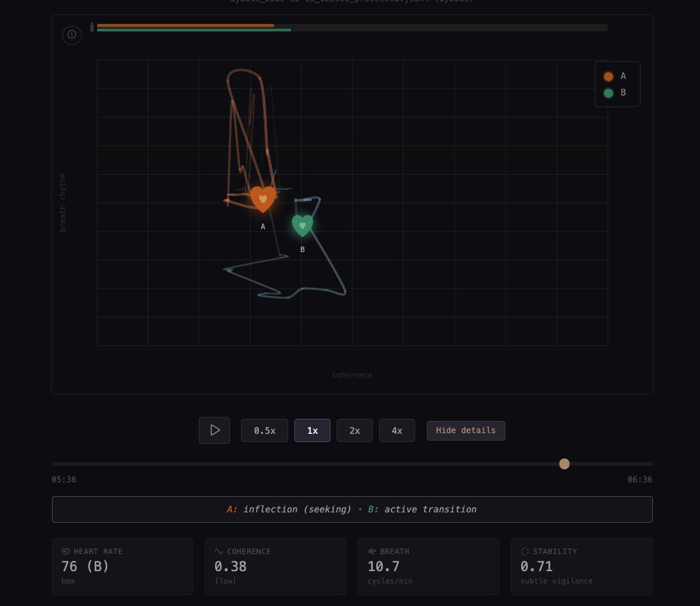The height and width of the screenshot is (606, 700).
Task: Click the stability dashed-circle icon
Action: coord(524,551)
